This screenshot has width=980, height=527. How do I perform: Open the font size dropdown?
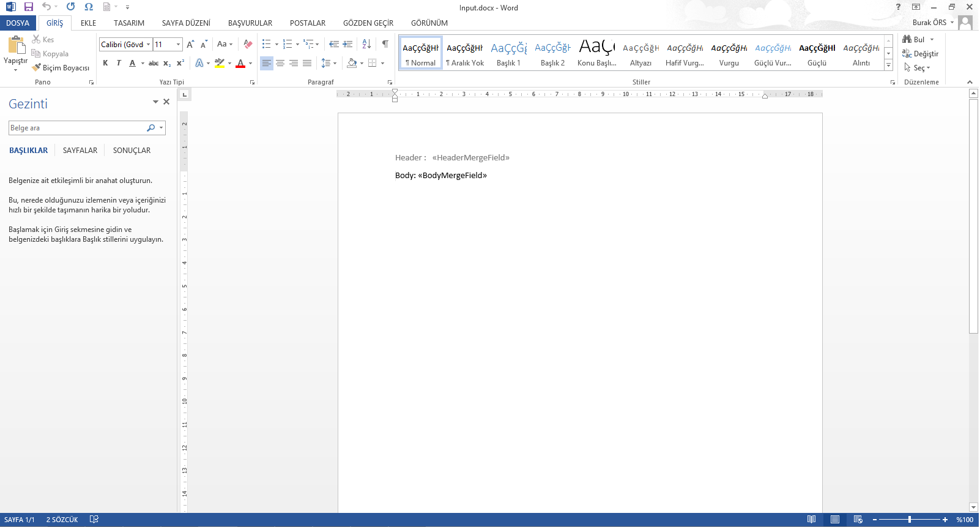coord(178,44)
